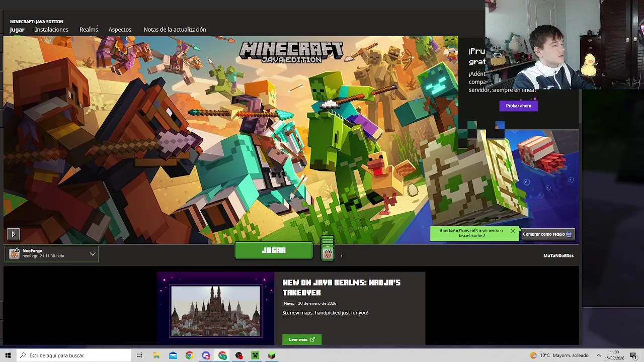
Task: Click the Probar ahora button
Action: [518, 106]
